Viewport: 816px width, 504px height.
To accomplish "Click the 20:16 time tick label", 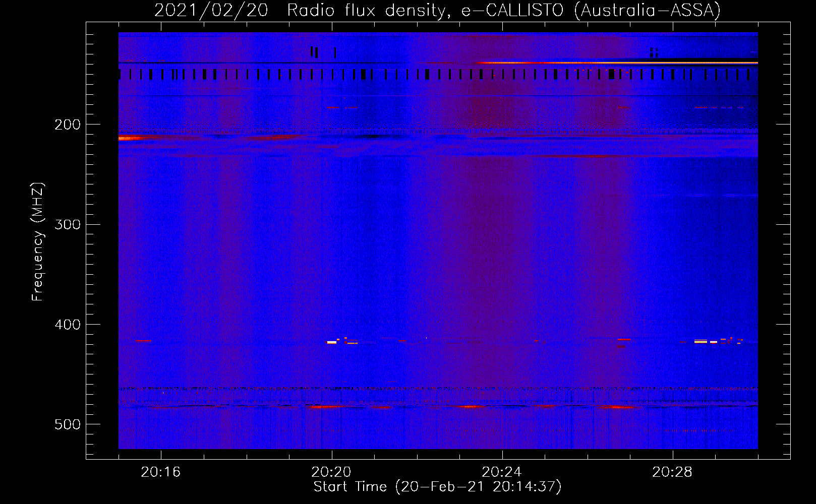I will coord(161,472).
